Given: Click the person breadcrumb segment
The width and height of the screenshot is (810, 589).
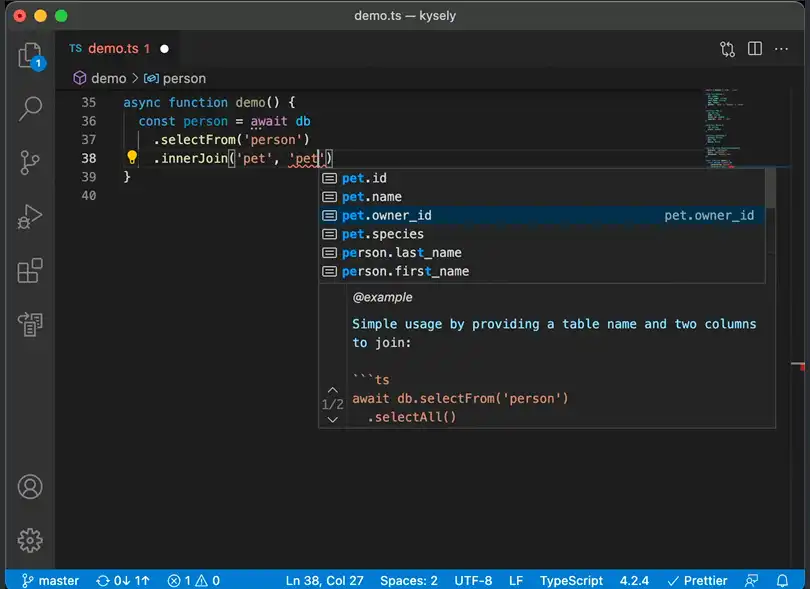Looking at the screenshot, I should pyautogui.click(x=184, y=79).
